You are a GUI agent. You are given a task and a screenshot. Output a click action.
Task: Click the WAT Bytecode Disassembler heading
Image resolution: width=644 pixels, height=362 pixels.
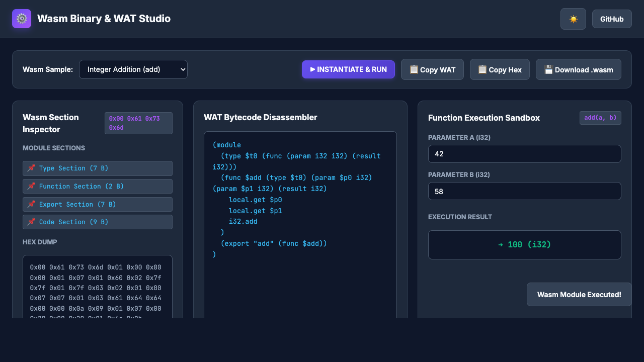261,117
